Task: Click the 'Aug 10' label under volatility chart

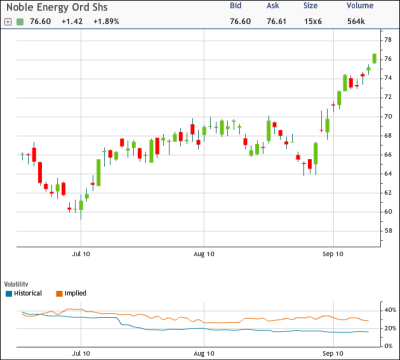Action: (204, 354)
